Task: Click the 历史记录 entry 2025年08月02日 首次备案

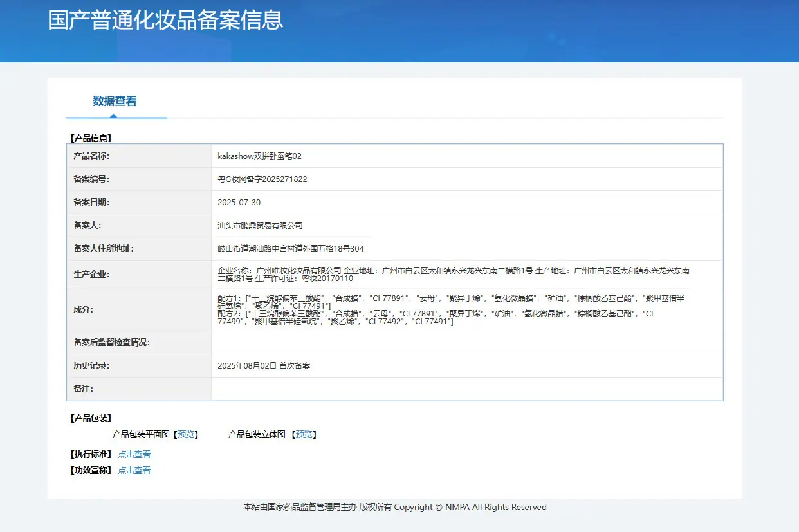Action: point(264,366)
